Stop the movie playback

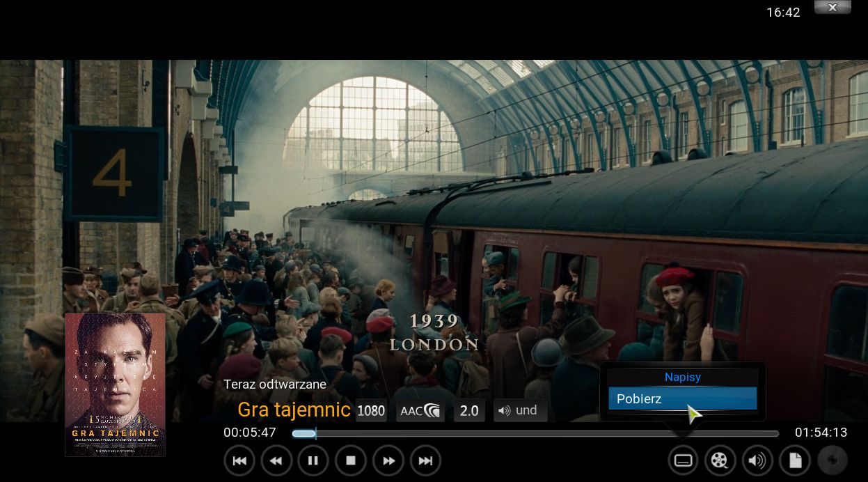click(351, 460)
